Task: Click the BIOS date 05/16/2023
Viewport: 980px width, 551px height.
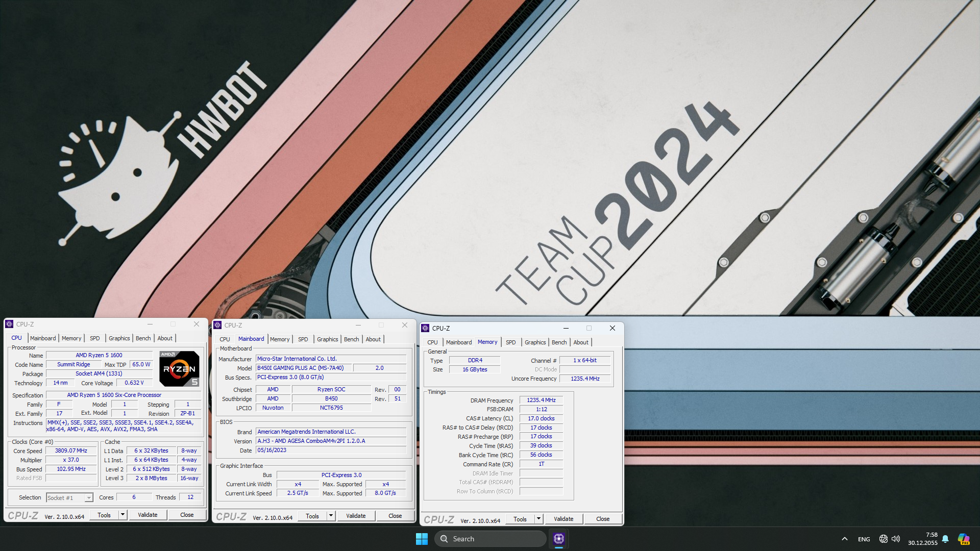Action: pos(331,450)
